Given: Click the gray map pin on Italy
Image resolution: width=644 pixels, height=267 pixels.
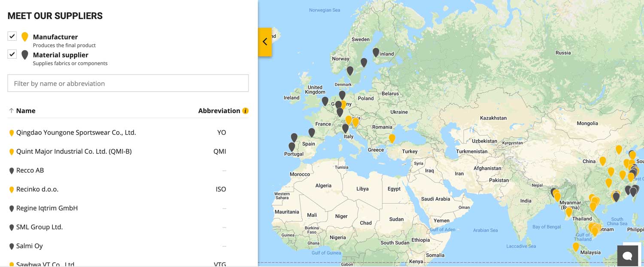Looking at the screenshot, I should point(345,128).
